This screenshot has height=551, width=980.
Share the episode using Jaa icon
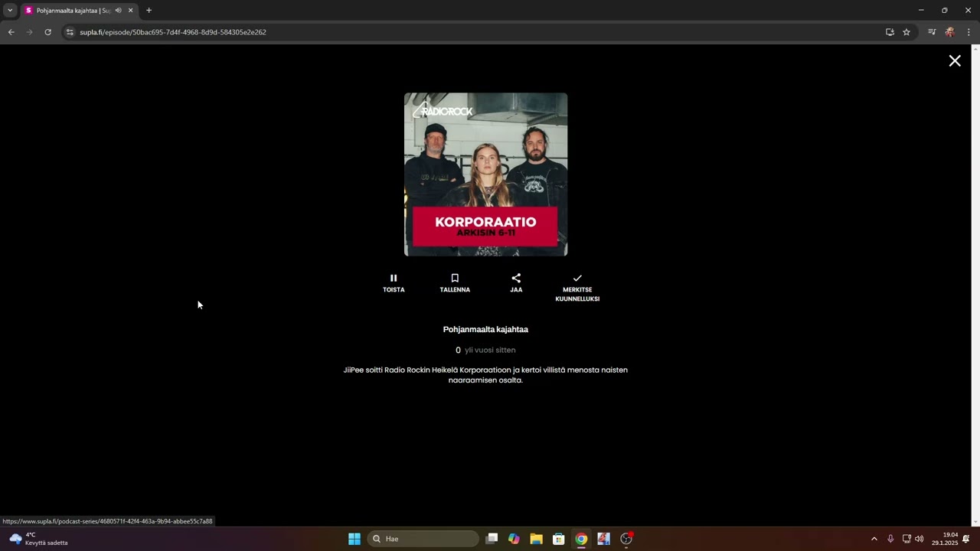[516, 283]
